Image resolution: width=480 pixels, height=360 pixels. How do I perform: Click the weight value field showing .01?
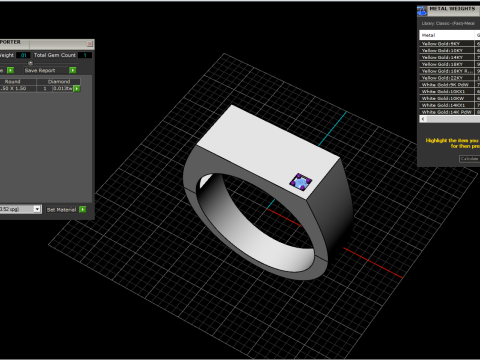[x=23, y=55]
